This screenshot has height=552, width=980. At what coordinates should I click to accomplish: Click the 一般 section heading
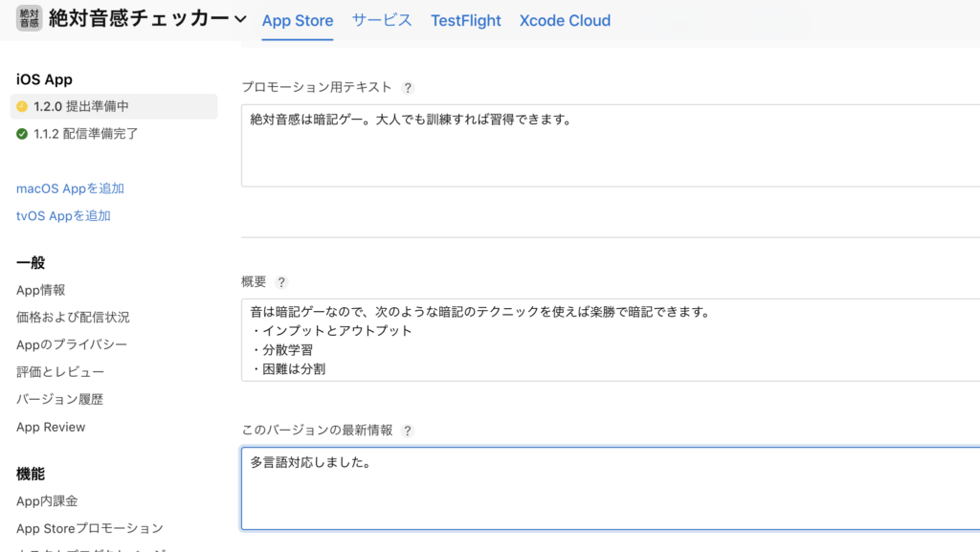tap(31, 263)
